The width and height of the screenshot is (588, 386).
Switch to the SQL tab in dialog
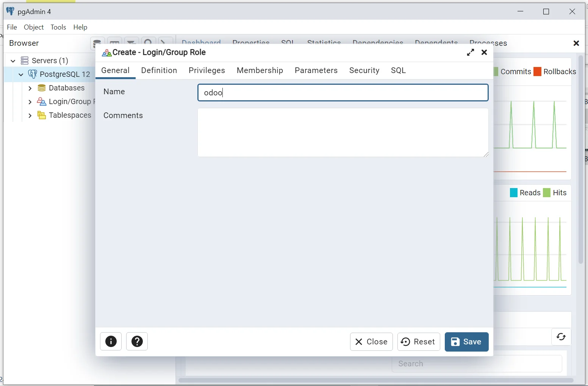399,70
